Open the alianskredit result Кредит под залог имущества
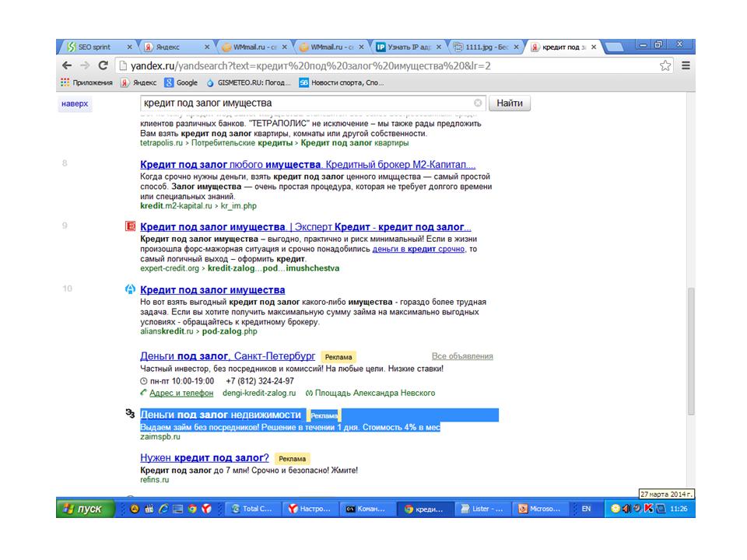Image resolution: width=747 pixels, height=560 pixels. [x=212, y=289]
